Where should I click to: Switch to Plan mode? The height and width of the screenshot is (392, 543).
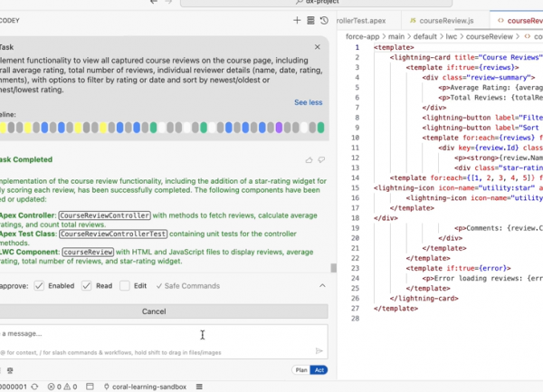coord(300,370)
